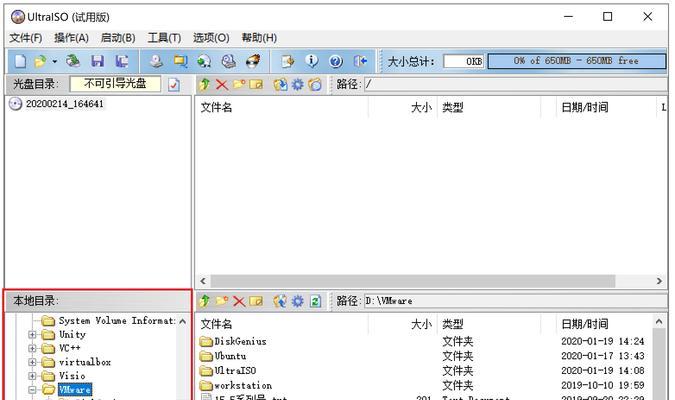This screenshot has width=675, height=400.
Task: Delete with red X in the local pane
Action: point(239,301)
